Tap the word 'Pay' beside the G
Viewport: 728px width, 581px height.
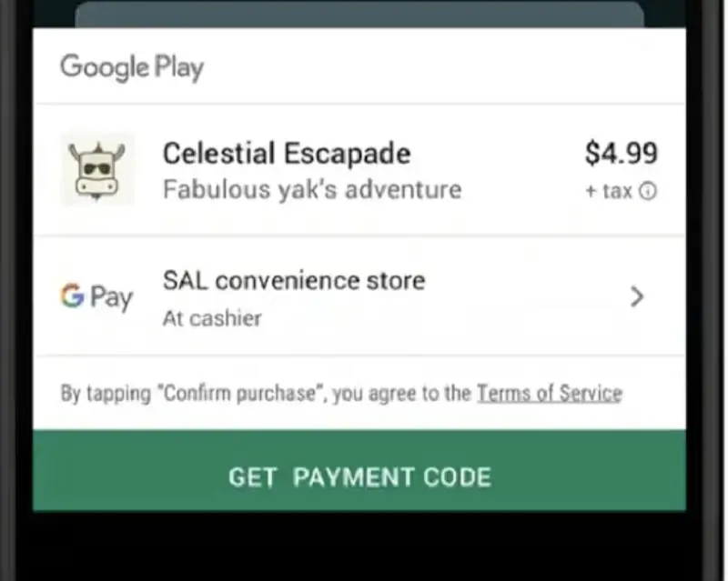pos(111,298)
